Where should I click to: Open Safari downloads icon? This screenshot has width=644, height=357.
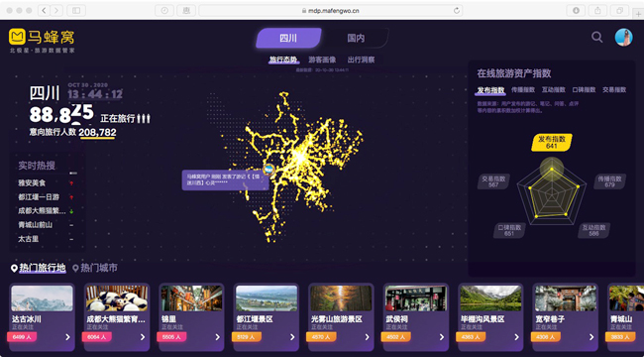point(576,11)
